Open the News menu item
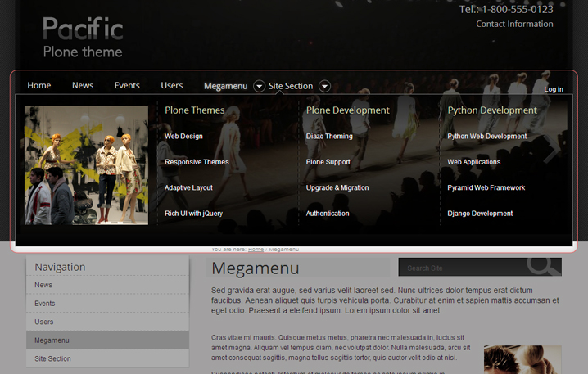This screenshot has width=588, height=374. (x=83, y=85)
